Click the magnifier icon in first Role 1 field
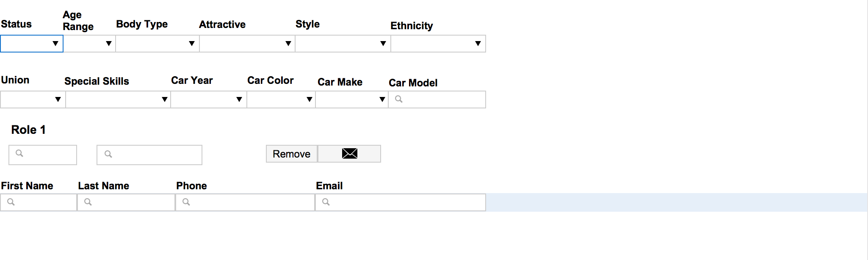Viewport: 868px width, 260px height. click(19, 153)
